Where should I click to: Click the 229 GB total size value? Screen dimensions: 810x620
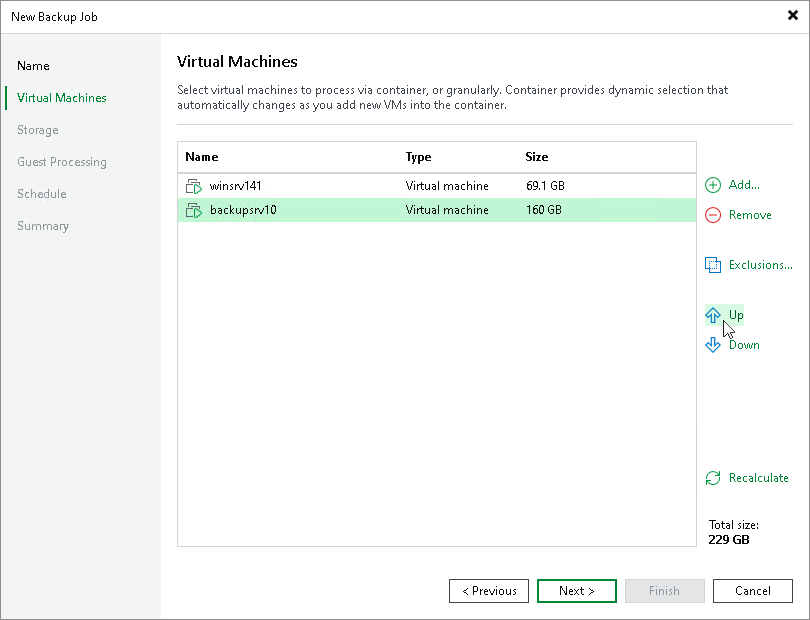point(728,540)
